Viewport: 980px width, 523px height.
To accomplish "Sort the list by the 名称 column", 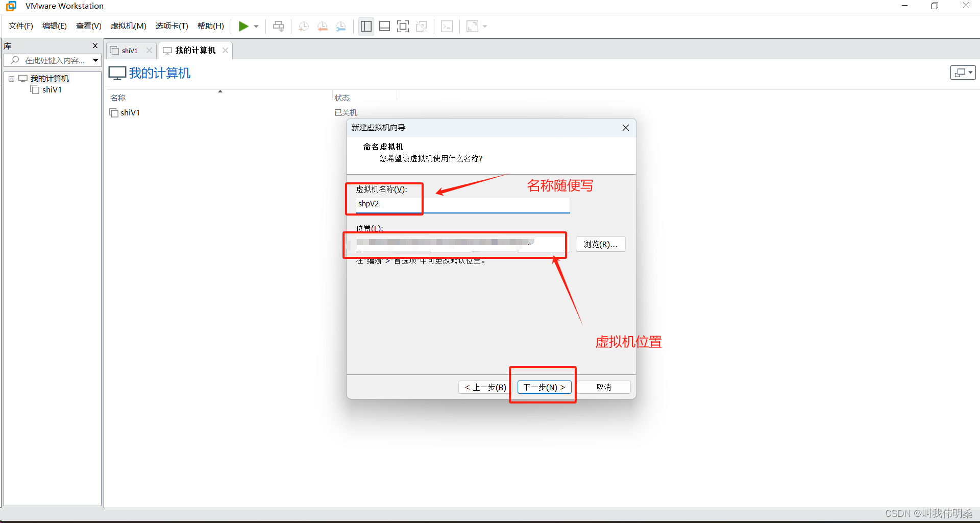I will [118, 98].
